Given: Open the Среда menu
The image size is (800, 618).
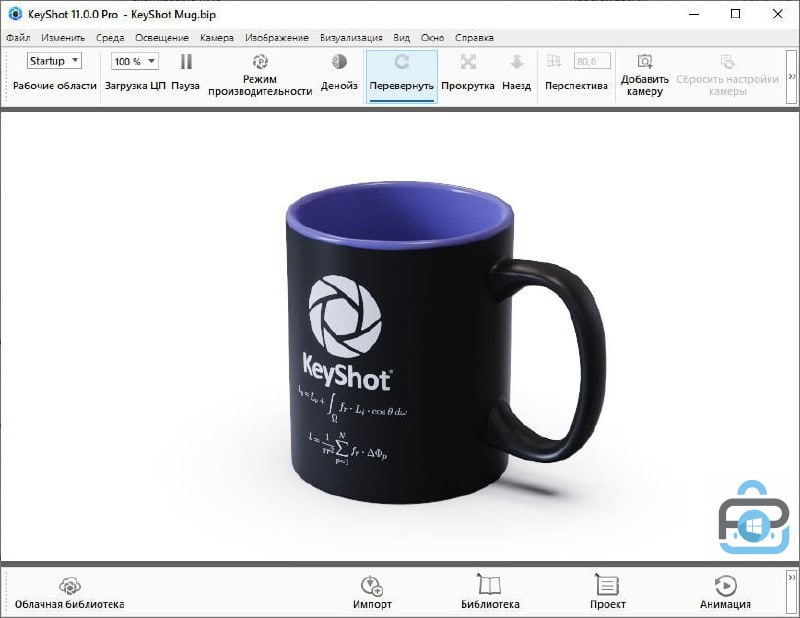Looking at the screenshot, I should 110,38.
